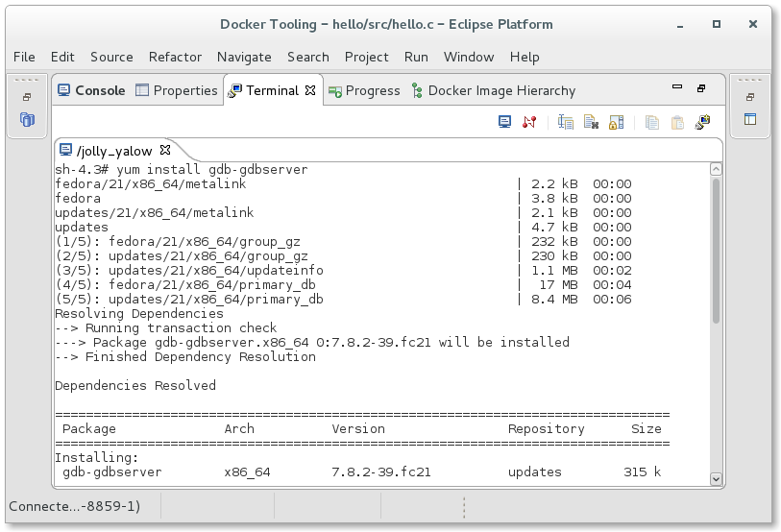The width and height of the screenshot is (781, 532).
Task: Open the Search menu
Action: coord(307,57)
